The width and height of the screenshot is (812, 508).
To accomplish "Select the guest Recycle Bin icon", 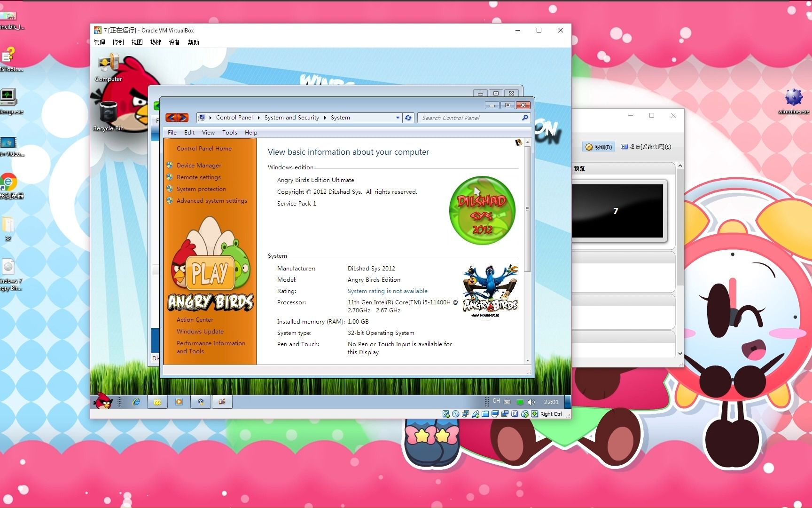I will pos(109,116).
